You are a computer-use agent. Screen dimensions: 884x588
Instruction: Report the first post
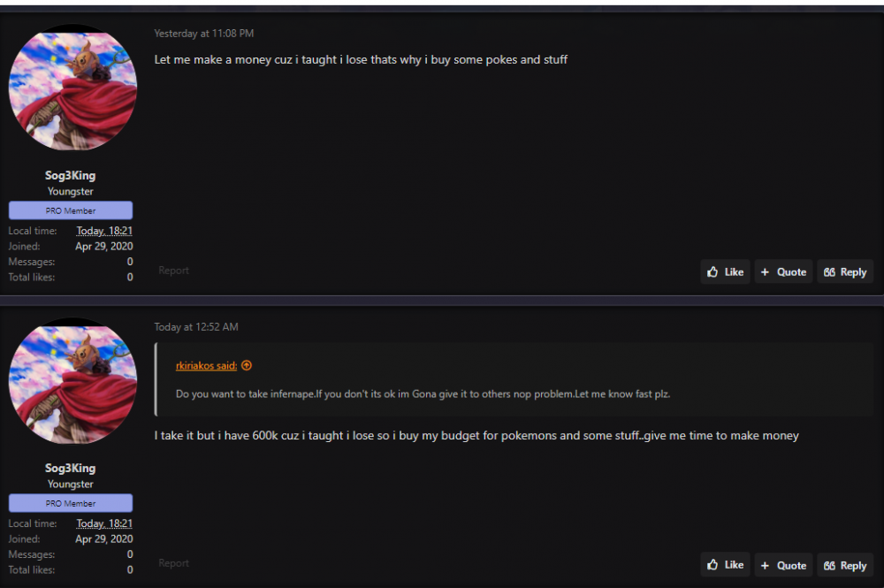173,271
